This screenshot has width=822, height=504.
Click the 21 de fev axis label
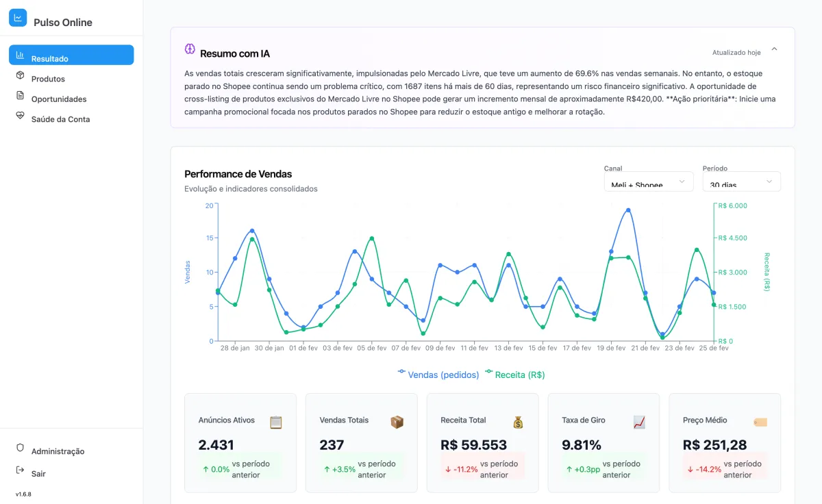click(x=645, y=348)
